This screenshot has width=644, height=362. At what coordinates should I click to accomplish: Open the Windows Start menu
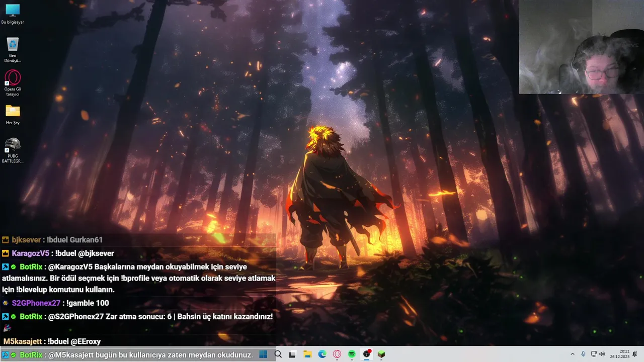click(x=263, y=354)
